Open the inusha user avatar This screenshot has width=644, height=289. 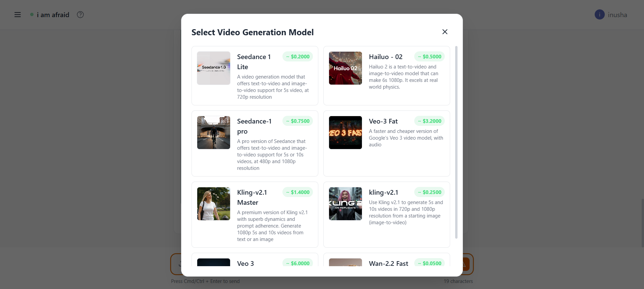[x=599, y=15]
